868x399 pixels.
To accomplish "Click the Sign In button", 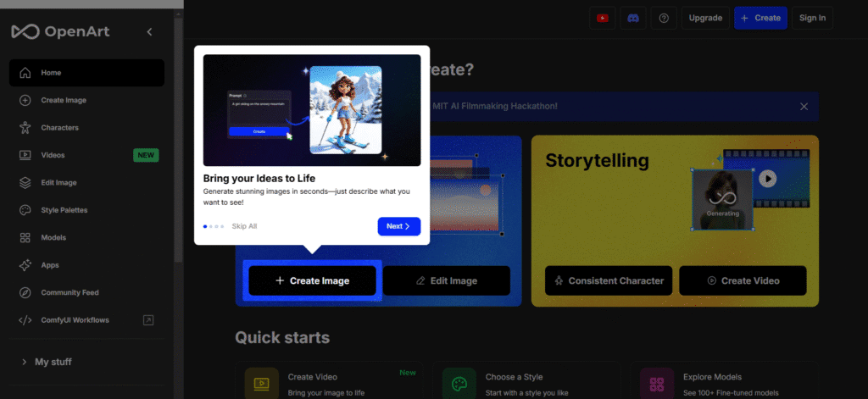I will point(812,18).
